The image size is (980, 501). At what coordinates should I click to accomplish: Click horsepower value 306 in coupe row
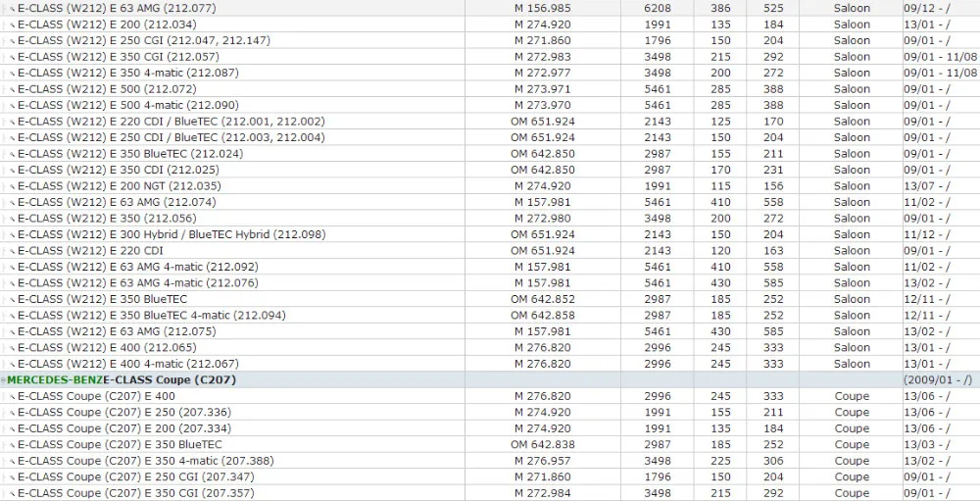773,461
